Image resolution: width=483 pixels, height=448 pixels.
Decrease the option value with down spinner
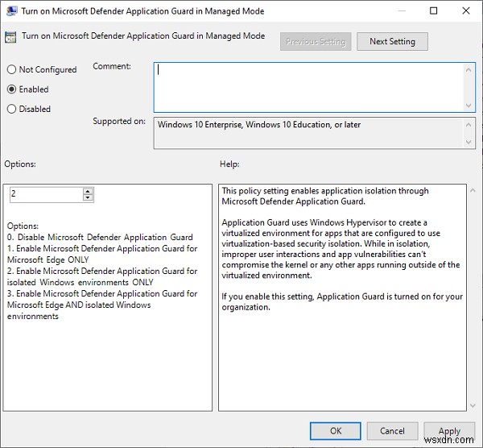click(x=88, y=198)
